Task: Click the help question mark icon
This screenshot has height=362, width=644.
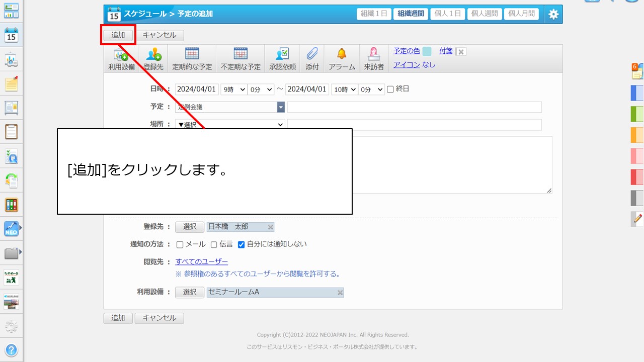Action: pyautogui.click(x=11, y=350)
